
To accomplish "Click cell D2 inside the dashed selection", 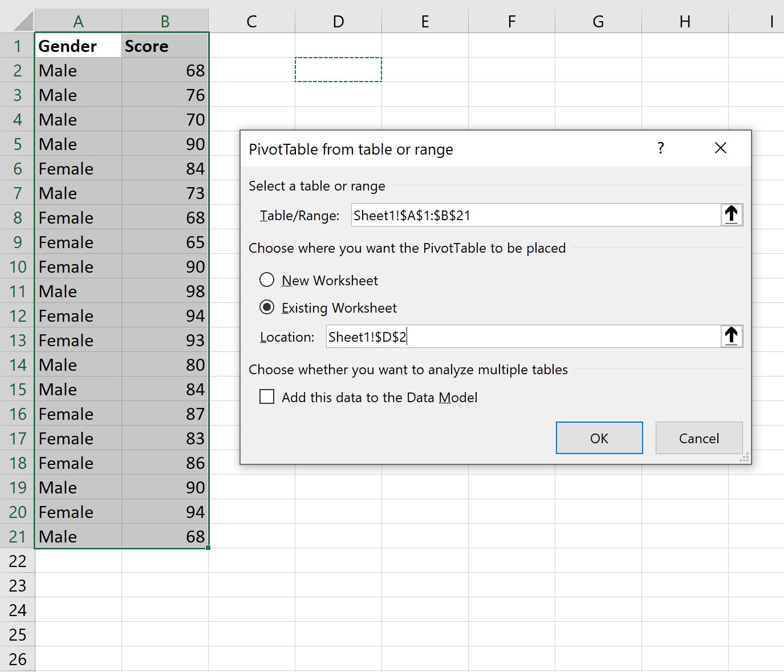I will pos(338,70).
